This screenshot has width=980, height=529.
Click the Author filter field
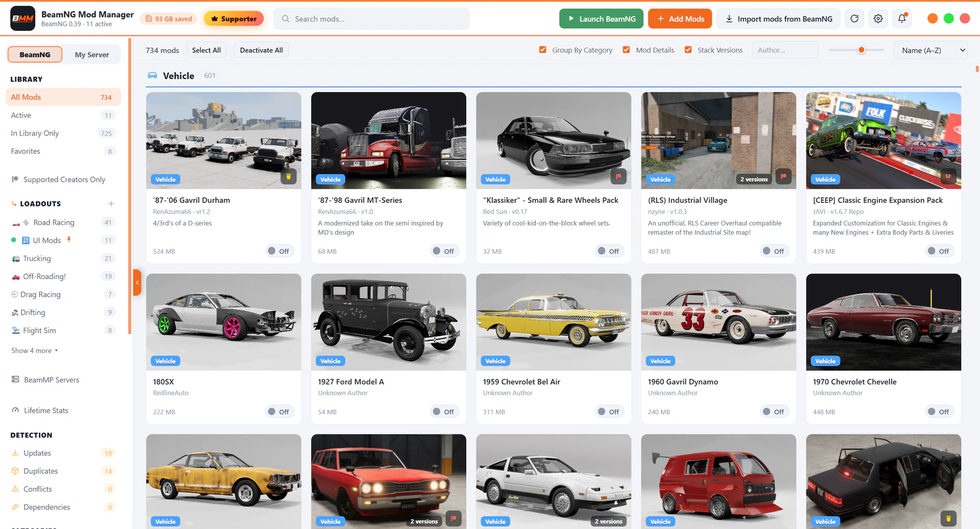[x=785, y=50]
